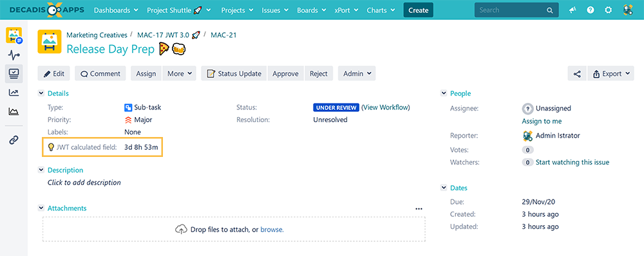Open the Marketing Creatives breadcrumb link

tap(97, 35)
